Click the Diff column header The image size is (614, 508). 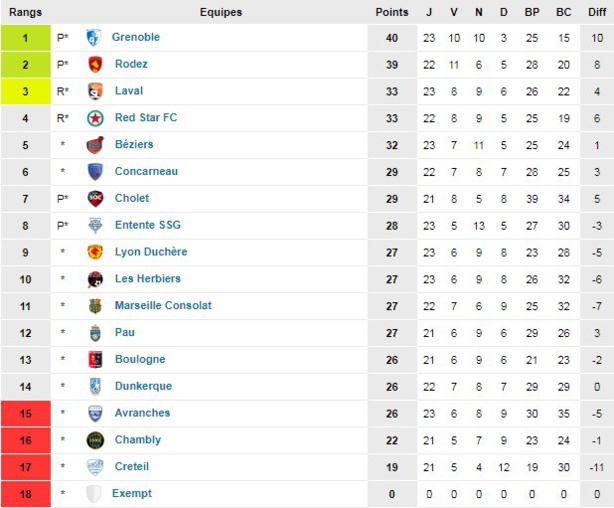tap(596, 12)
